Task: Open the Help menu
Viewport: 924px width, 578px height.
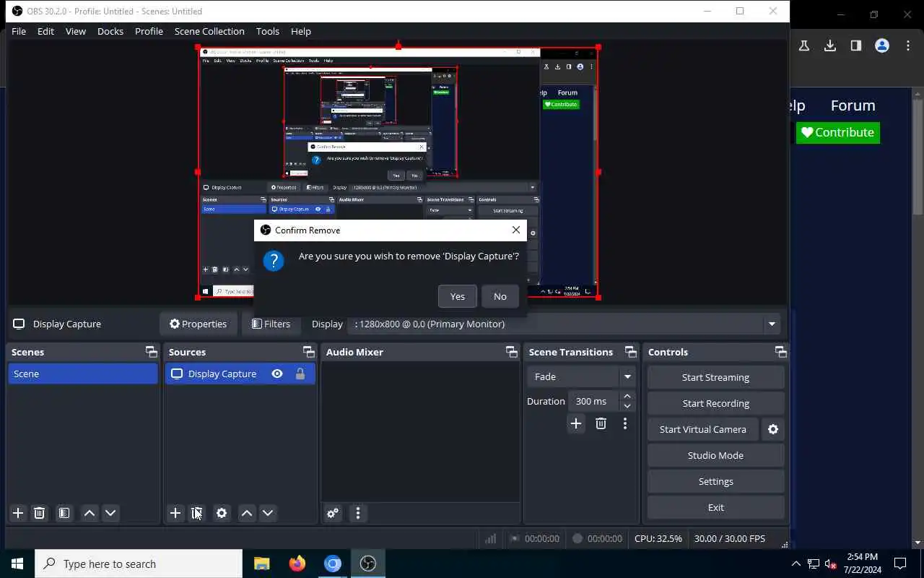Action: pos(301,31)
